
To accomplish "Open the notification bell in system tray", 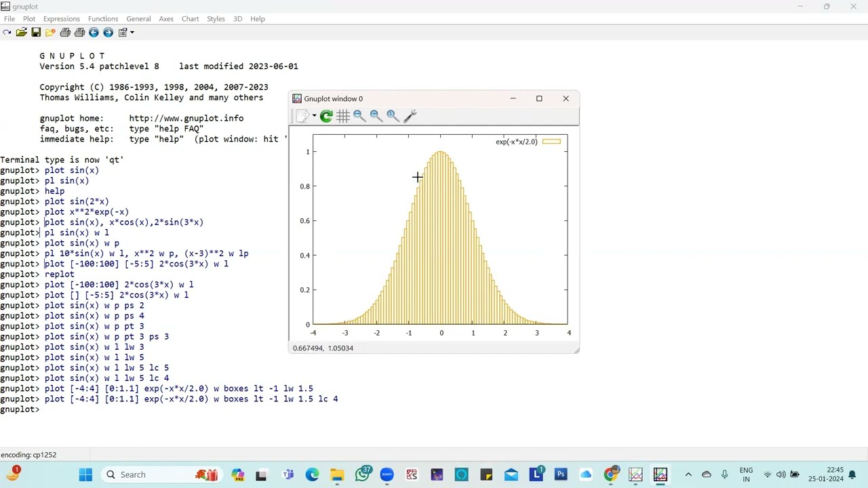I will (853, 474).
